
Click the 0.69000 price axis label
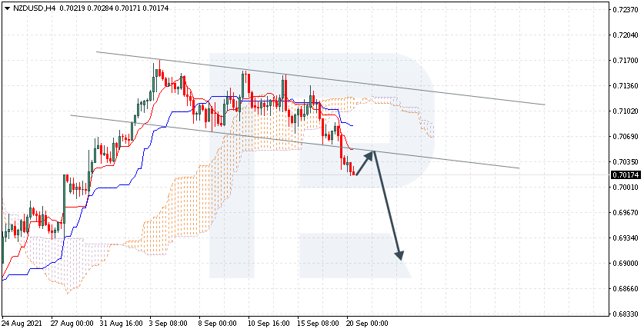[624, 264]
